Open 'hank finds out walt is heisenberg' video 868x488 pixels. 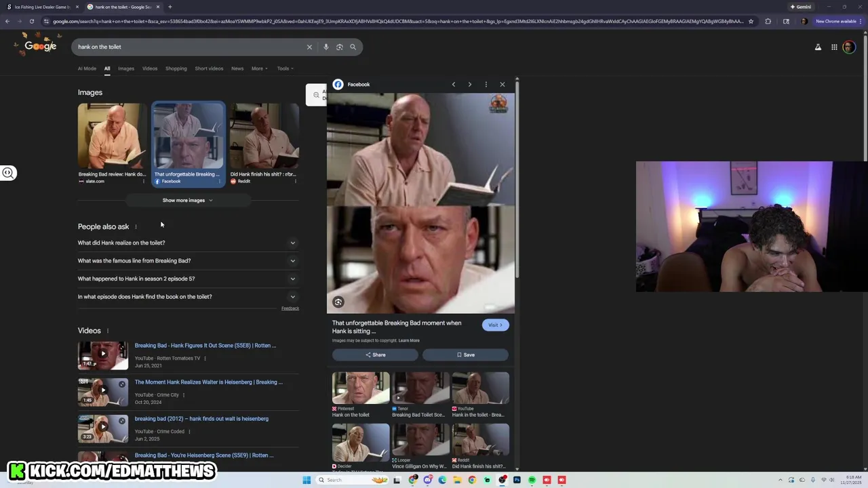click(201, 419)
